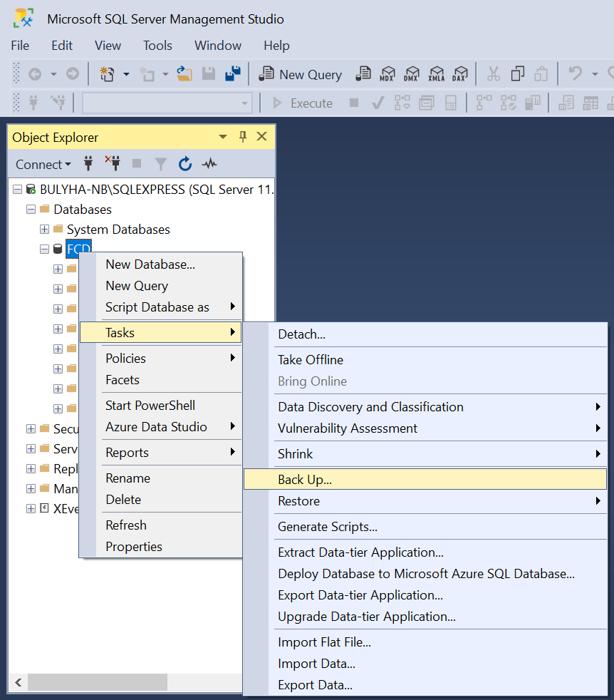Screen dimensions: 614x700
Task: Choose Rename in context menu
Action: pos(161,478)
